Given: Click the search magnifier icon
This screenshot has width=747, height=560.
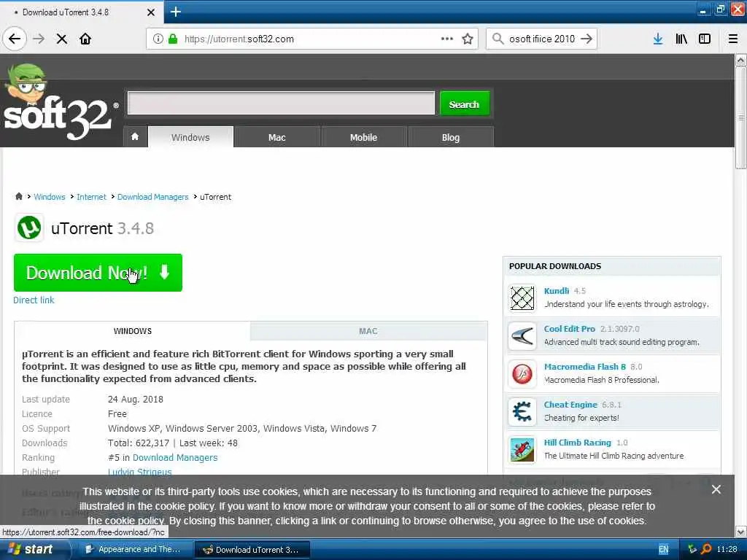Looking at the screenshot, I should click(x=498, y=39).
